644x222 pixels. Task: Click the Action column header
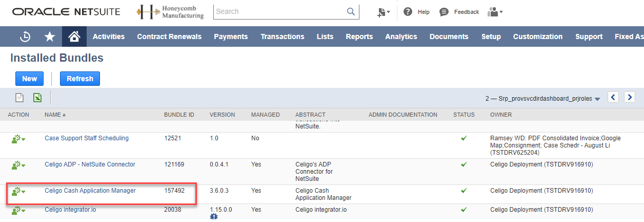[x=18, y=115]
